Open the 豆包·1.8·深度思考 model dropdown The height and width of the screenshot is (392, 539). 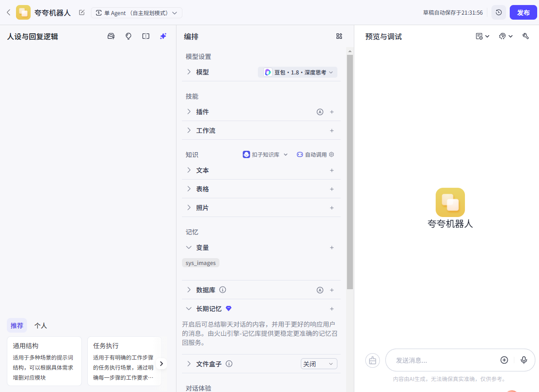pyautogui.click(x=297, y=72)
